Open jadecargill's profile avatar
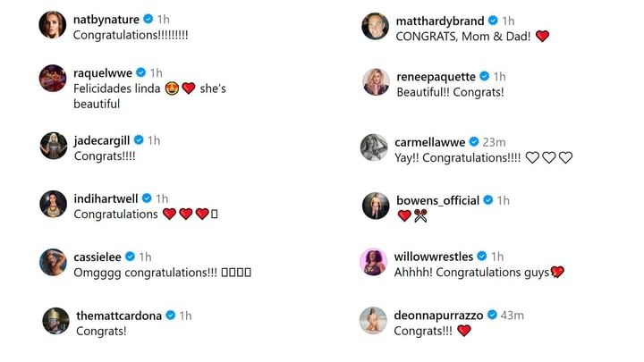Viewport: 644px width, 362px height. click(x=53, y=146)
